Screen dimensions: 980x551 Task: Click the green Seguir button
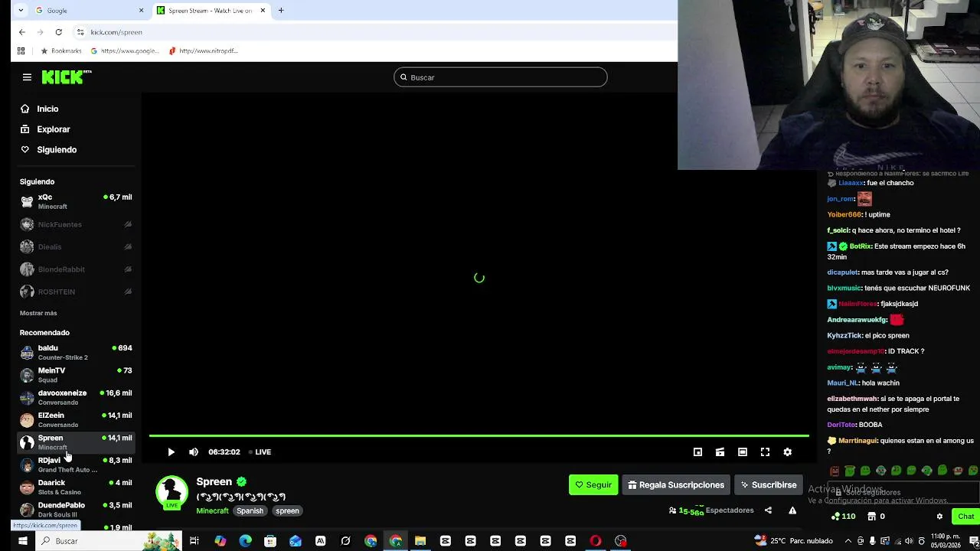[593, 485]
